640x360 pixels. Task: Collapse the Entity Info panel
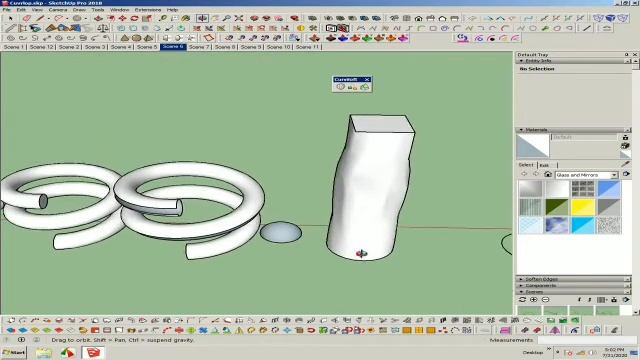[521, 61]
